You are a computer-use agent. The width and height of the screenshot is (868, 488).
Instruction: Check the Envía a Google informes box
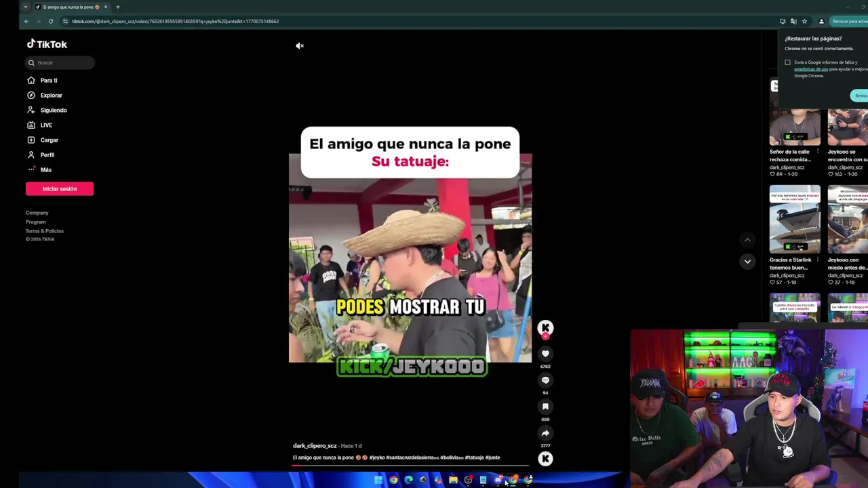click(787, 62)
